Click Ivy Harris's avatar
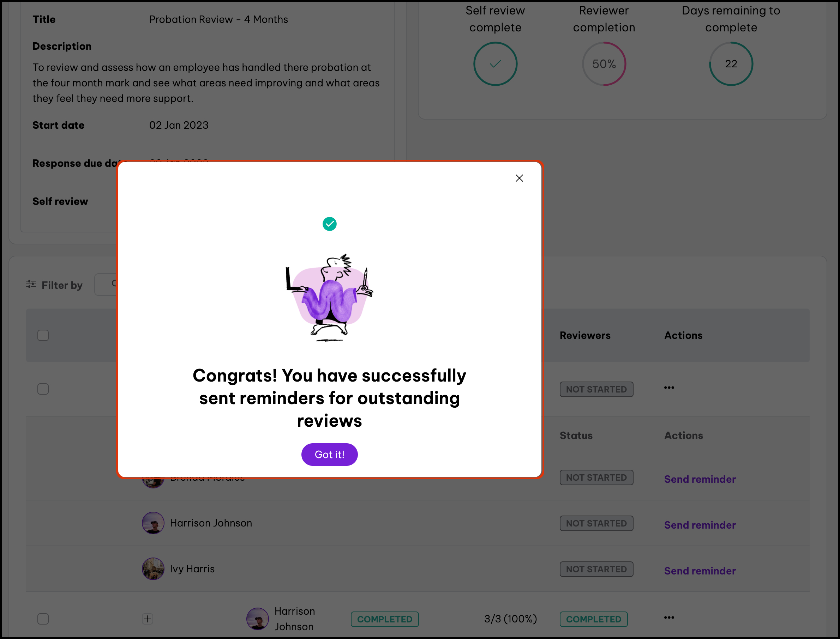 click(x=153, y=568)
